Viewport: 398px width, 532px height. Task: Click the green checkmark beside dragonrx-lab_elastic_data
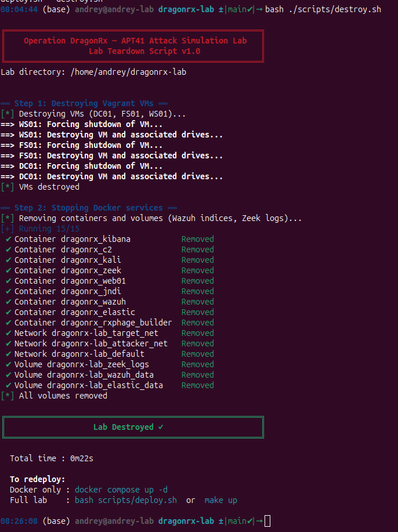[x=9, y=385]
